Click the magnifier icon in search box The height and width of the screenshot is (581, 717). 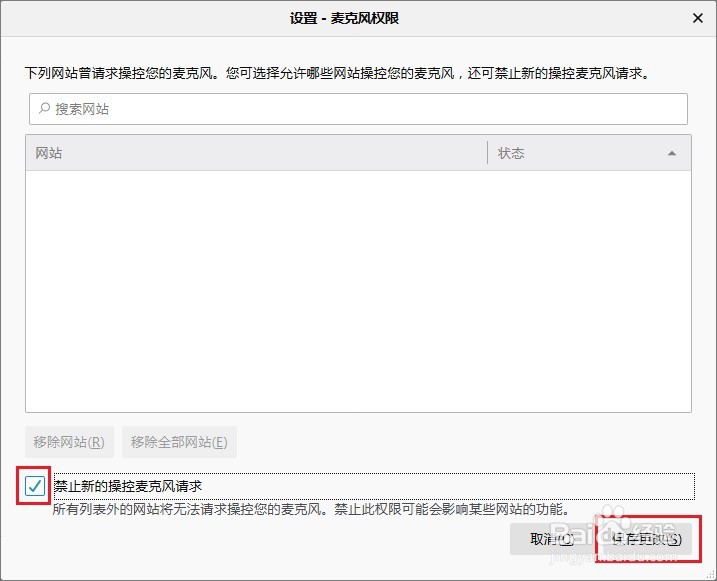pos(44,108)
